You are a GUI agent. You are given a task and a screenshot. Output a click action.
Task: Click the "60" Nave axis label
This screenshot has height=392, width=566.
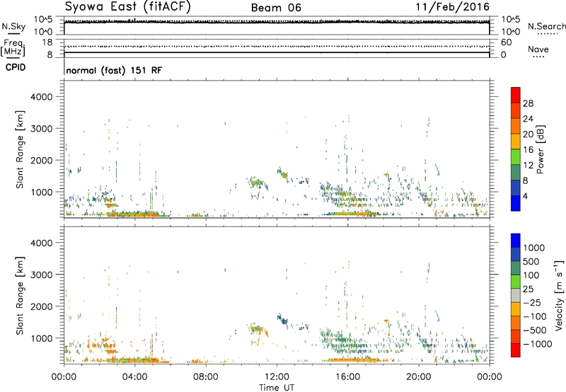(x=506, y=42)
